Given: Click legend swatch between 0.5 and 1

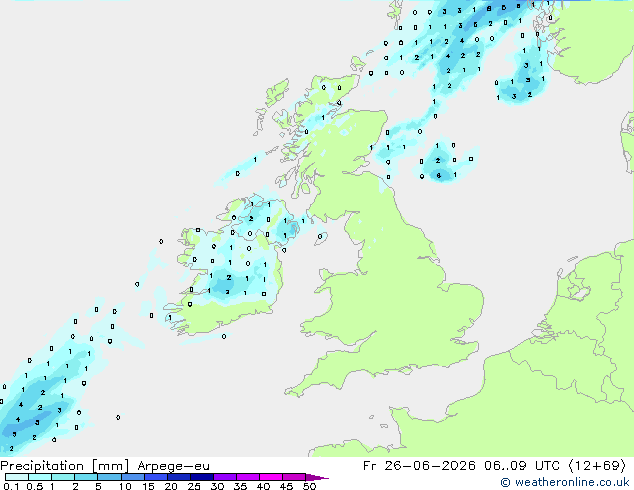Looking at the screenshot, I should [x=40, y=477].
